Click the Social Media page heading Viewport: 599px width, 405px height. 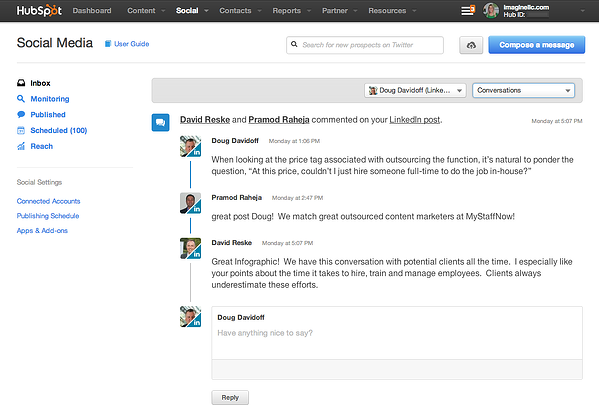click(55, 43)
